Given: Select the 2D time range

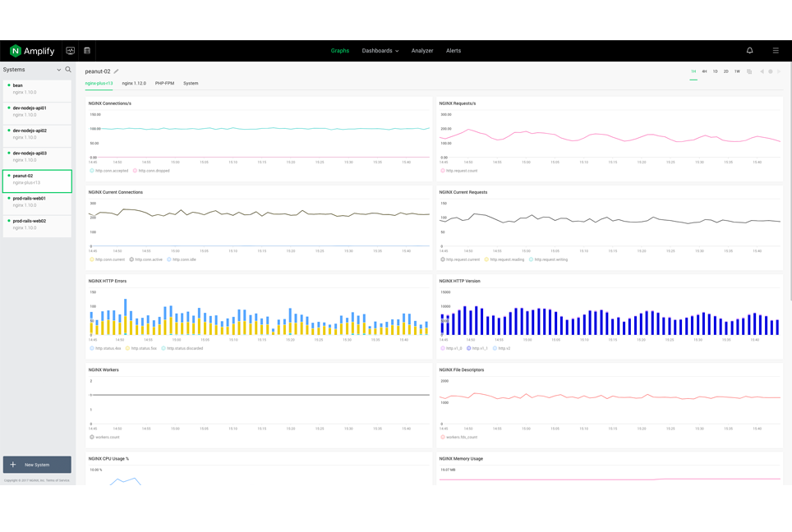Looking at the screenshot, I should pyautogui.click(x=725, y=71).
